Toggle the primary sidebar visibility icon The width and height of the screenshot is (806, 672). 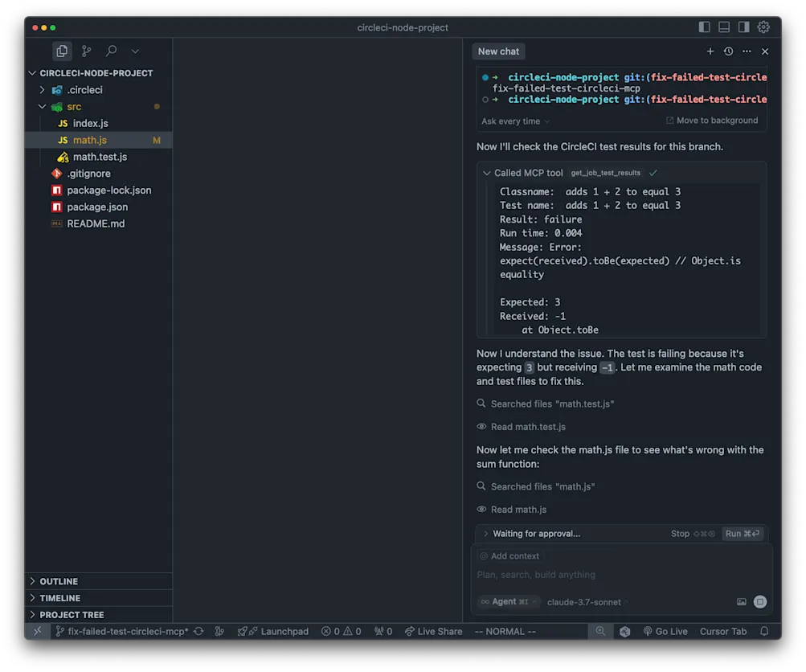point(704,27)
